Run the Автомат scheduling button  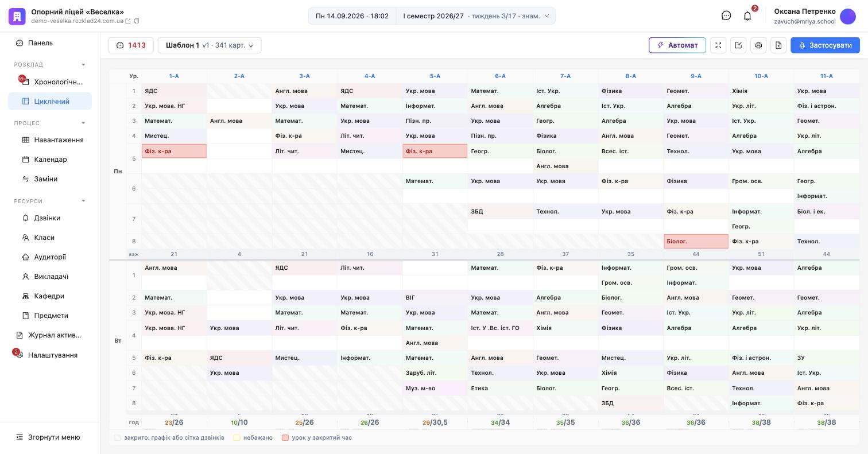pos(677,45)
